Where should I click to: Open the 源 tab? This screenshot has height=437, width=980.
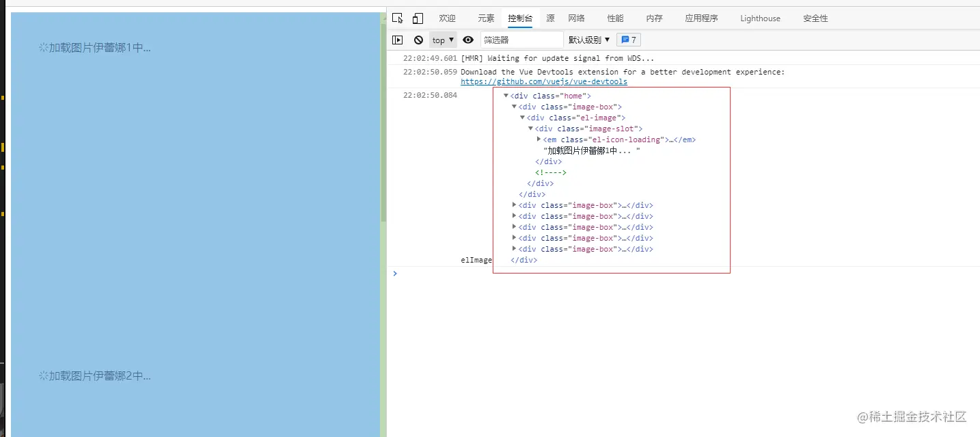(x=550, y=18)
